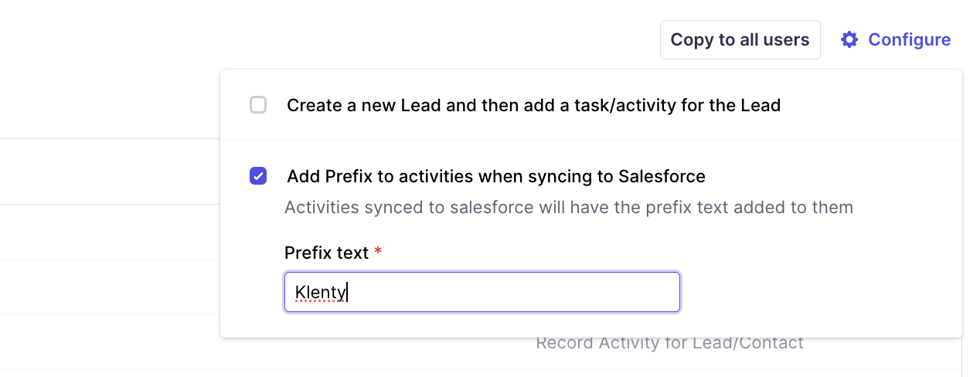980x377 pixels.
Task: Click the white checkmark in the purple checkbox
Action: [258, 176]
